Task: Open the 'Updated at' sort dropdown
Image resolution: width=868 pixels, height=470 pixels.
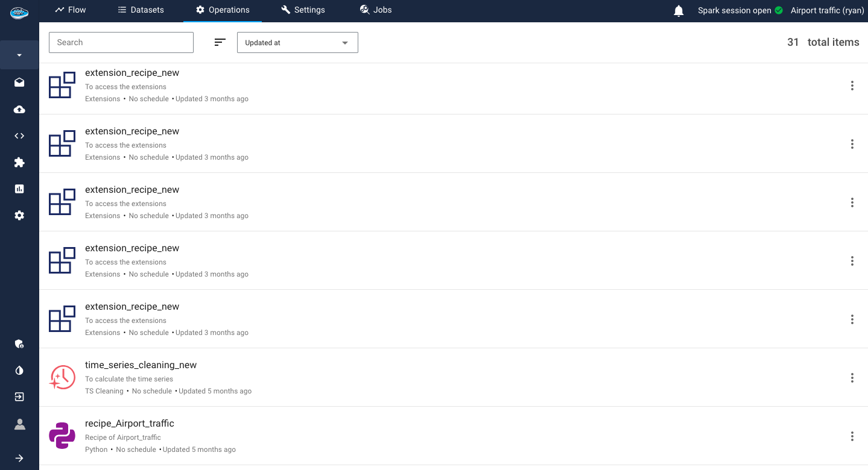Action: (x=297, y=43)
